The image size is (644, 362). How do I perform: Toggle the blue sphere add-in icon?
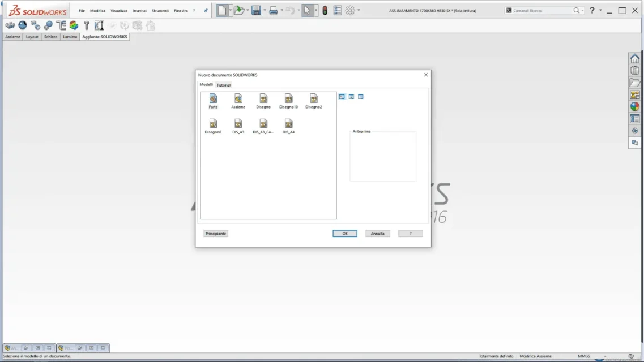click(x=23, y=25)
